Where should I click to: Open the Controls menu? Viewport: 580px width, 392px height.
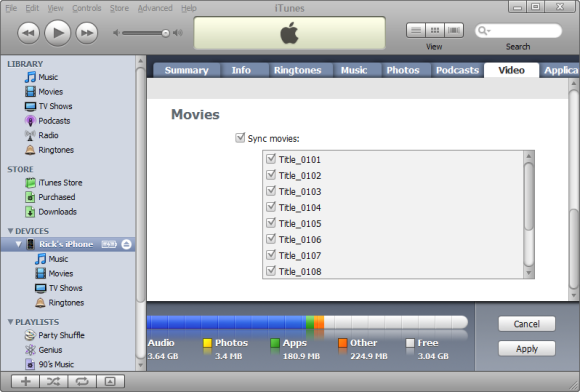tap(87, 8)
